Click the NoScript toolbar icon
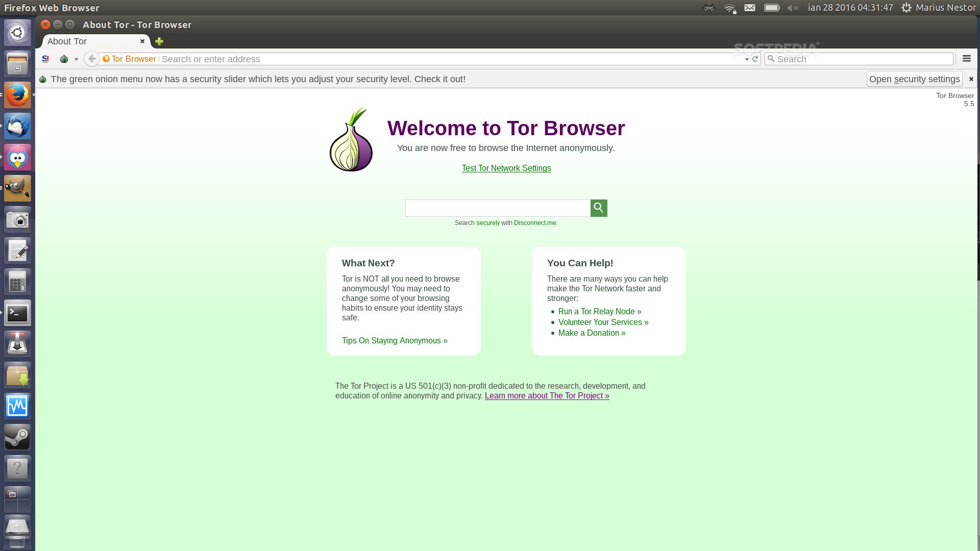This screenshot has width=980, height=551. coord(45,59)
